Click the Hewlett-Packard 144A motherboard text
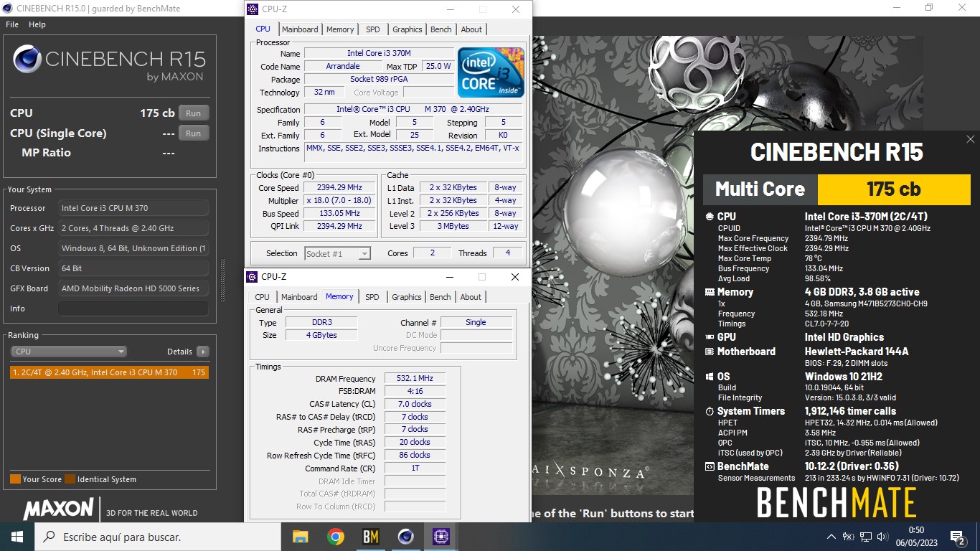Screen dimensions: 980x551 click(x=857, y=352)
